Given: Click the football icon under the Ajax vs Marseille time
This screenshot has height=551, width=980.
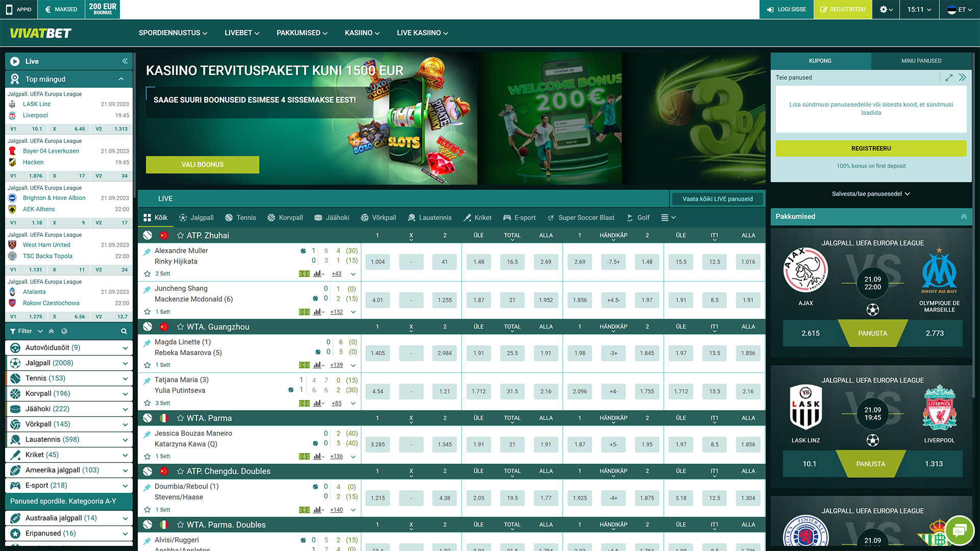Looking at the screenshot, I should 873,310.
